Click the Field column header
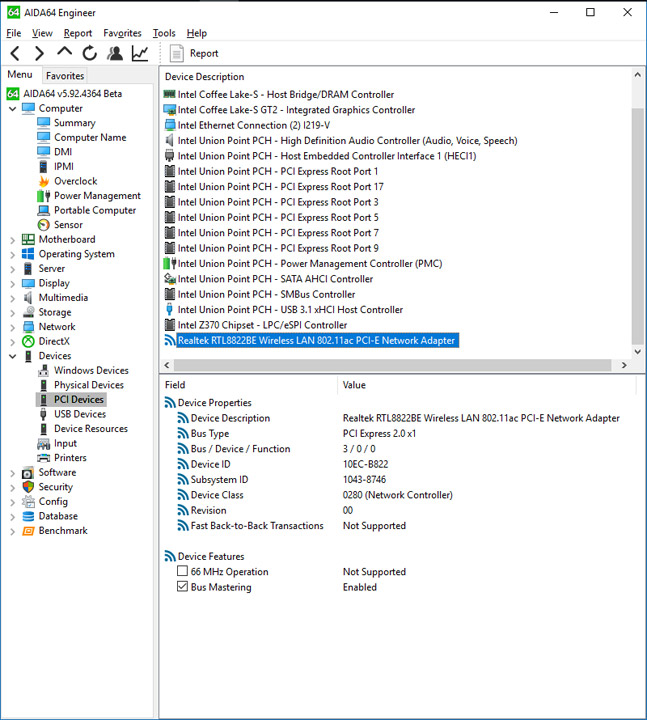647x720 pixels. pos(175,385)
